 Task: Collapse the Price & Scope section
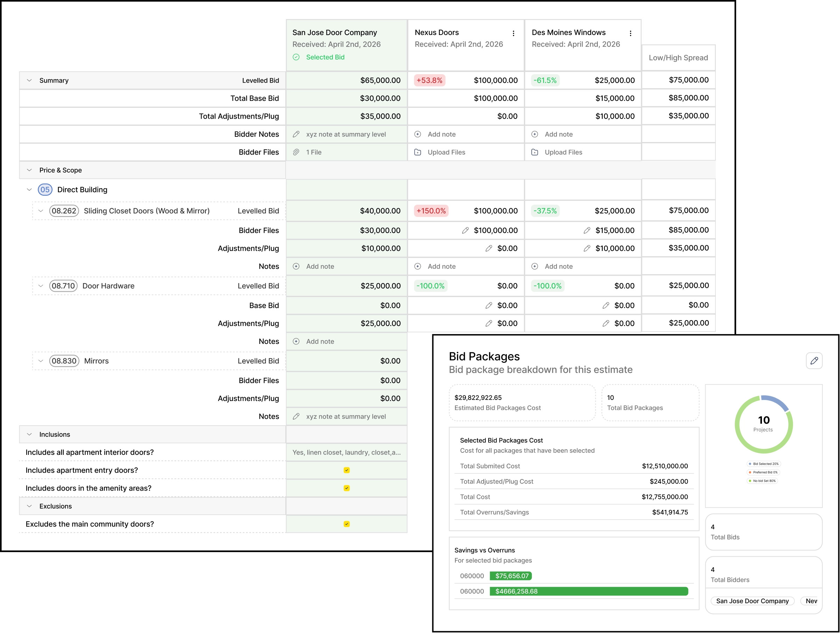click(x=29, y=170)
